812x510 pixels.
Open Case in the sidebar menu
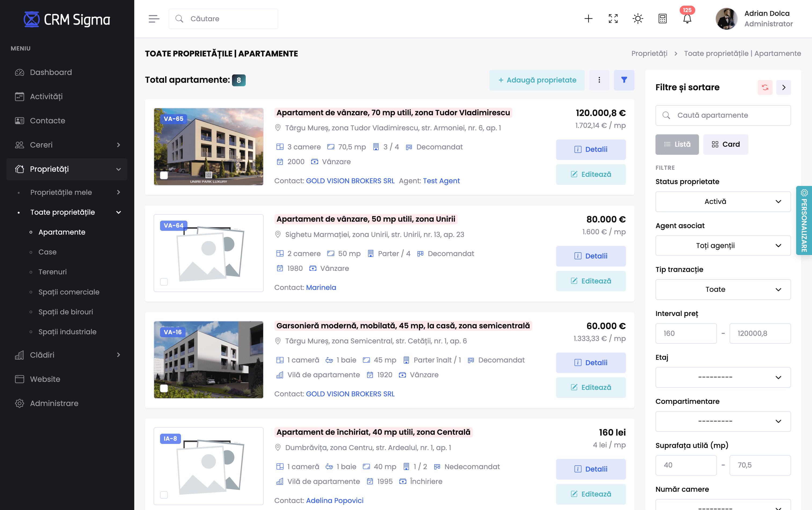pyautogui.click(x=47, y=252)
